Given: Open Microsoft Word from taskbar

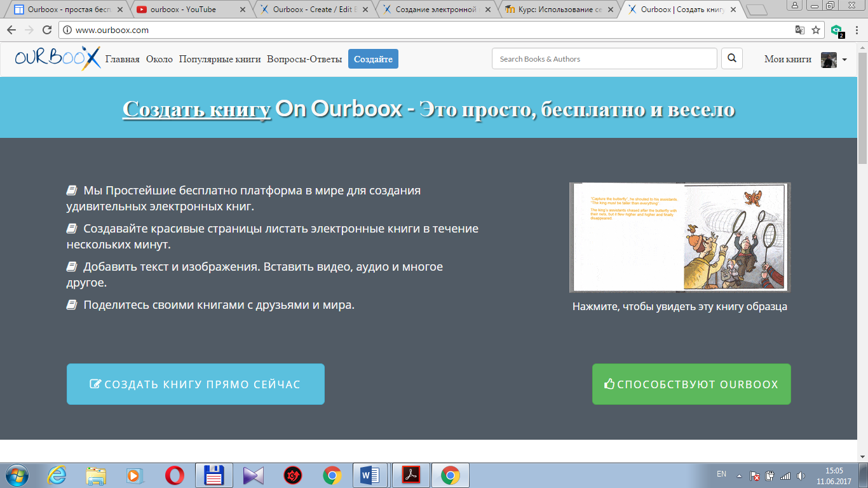Looking at the screenshot, I should point(371,475).
